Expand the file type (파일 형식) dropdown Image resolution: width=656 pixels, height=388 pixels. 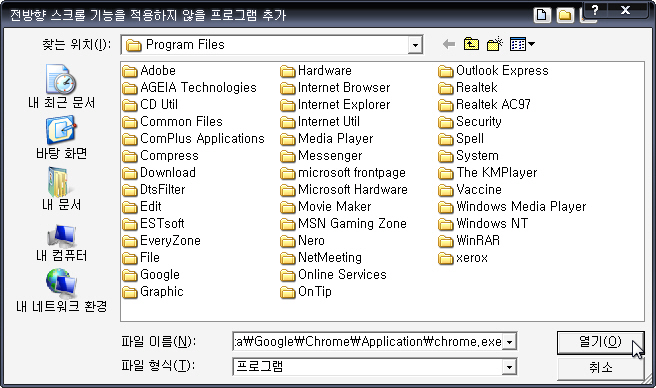coord(509,367)
